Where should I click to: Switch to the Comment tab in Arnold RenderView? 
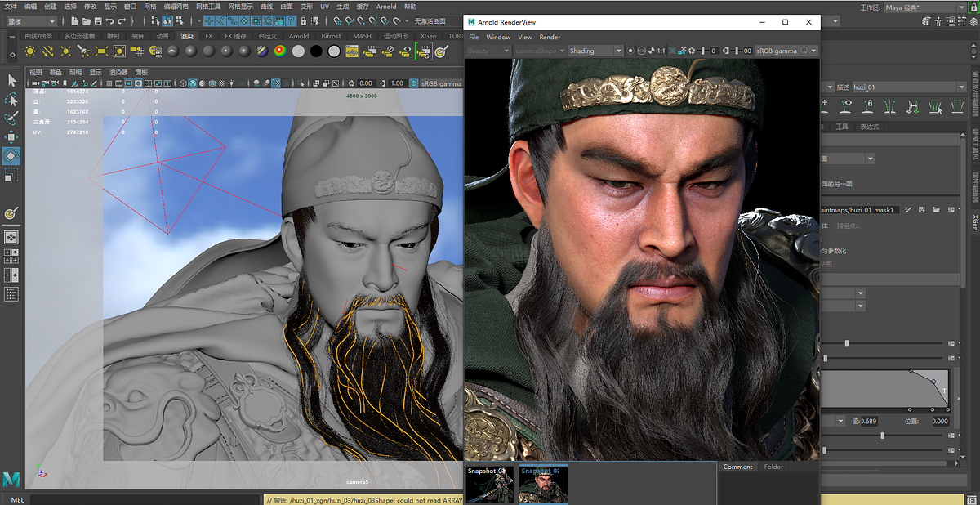[737, 467]
